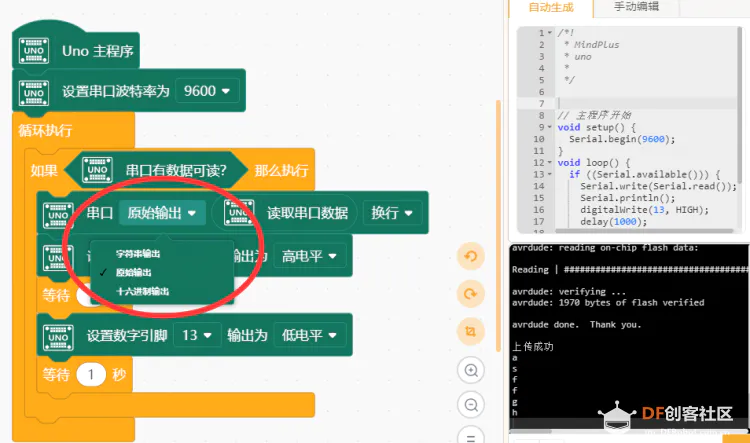Collapse the setup() fold at line 9

(550, 127)
